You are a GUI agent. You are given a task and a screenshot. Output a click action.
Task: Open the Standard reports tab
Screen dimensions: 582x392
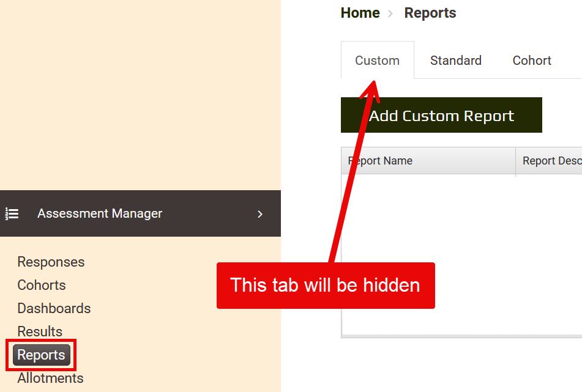tap(455, 61)
